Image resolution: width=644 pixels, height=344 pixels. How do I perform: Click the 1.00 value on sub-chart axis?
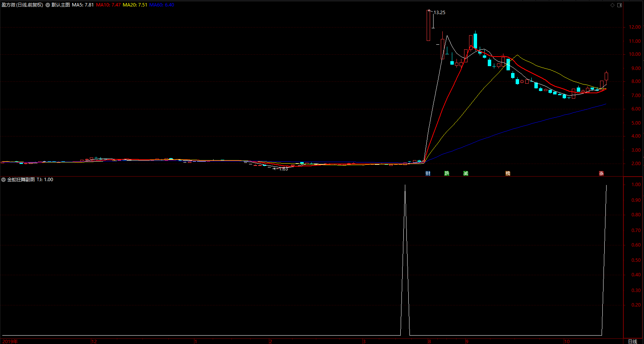(x=636, y=185)
